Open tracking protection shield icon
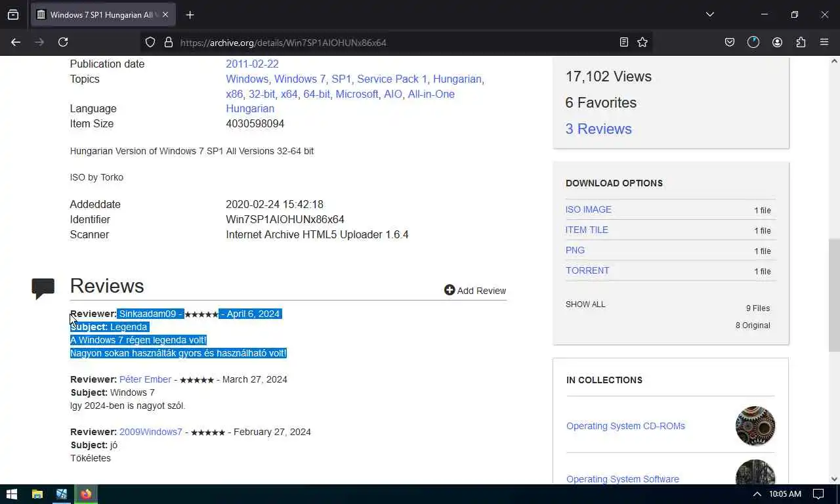The image size is (840, 504). [150, 42]
